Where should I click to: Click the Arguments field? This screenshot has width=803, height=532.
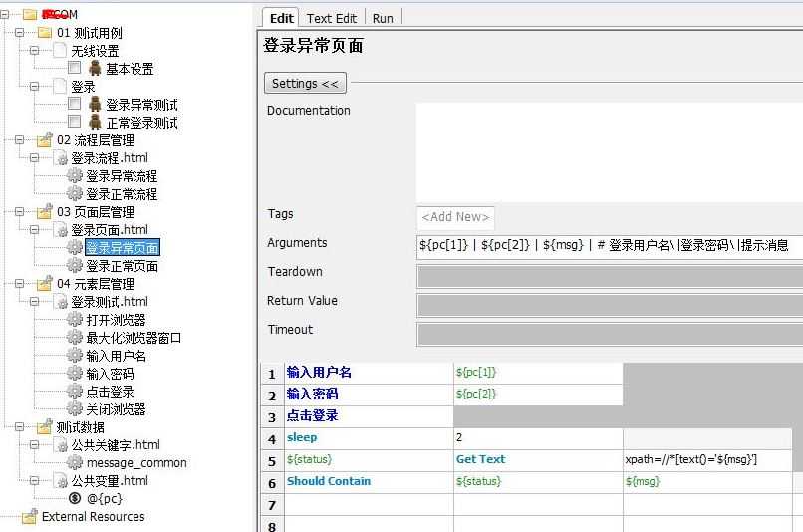[x=610, y=245]
